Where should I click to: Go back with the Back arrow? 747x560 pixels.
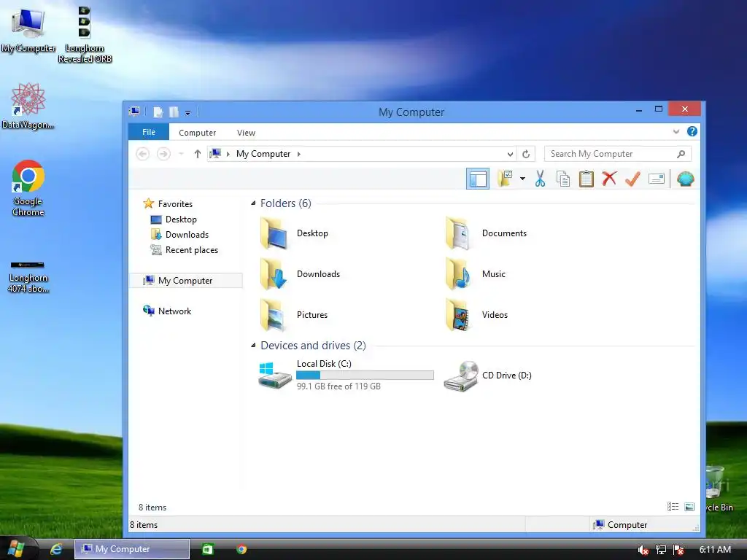tap(142, 154)
